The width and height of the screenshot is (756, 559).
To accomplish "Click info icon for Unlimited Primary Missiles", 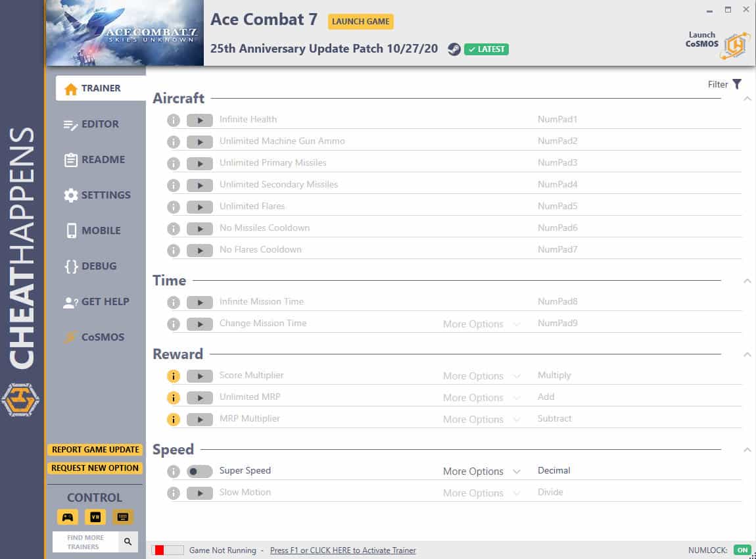I will 174,164.
